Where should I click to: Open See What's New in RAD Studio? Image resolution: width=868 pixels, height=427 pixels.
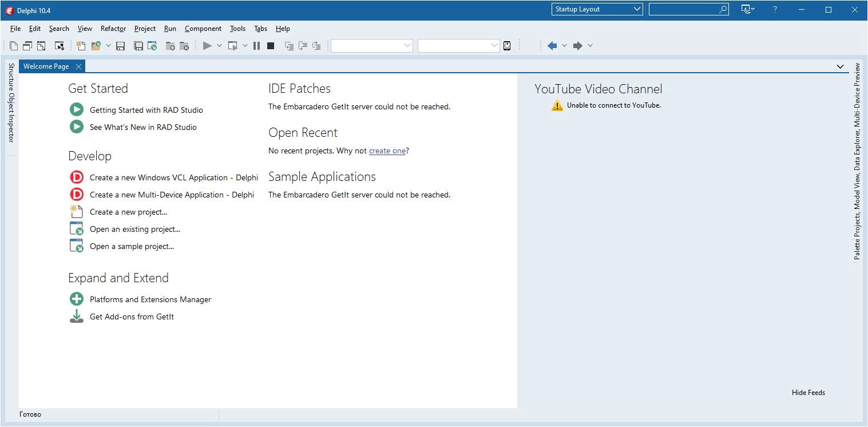click(143, 127)
